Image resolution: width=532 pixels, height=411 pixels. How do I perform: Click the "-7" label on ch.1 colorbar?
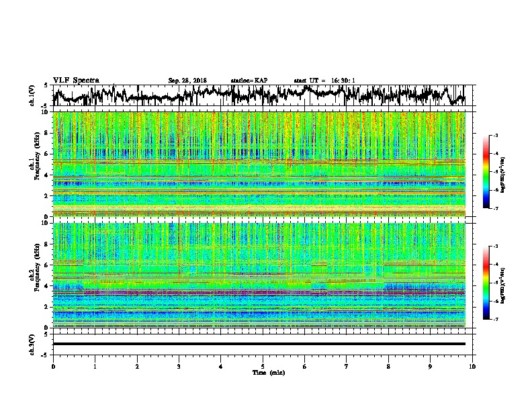coord(495,208)
